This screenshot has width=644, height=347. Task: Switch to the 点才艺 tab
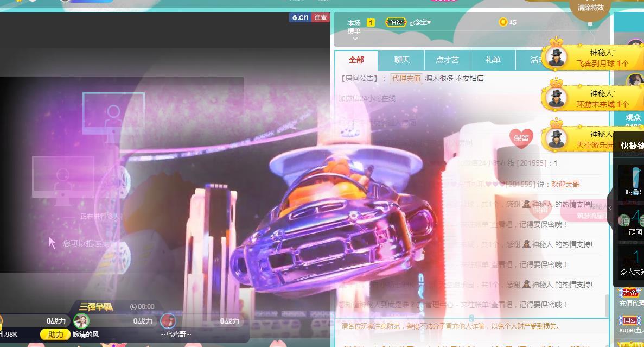(447, 60)
